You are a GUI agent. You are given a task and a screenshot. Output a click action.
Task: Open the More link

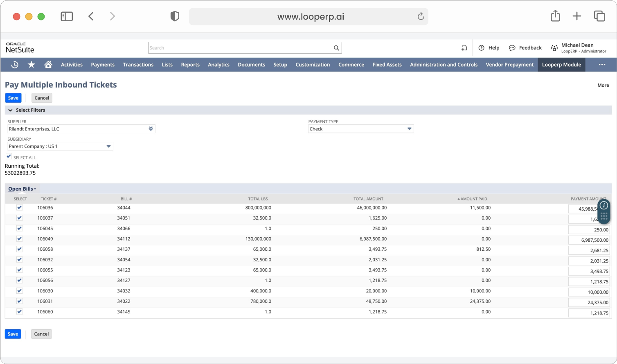point(603,85)
